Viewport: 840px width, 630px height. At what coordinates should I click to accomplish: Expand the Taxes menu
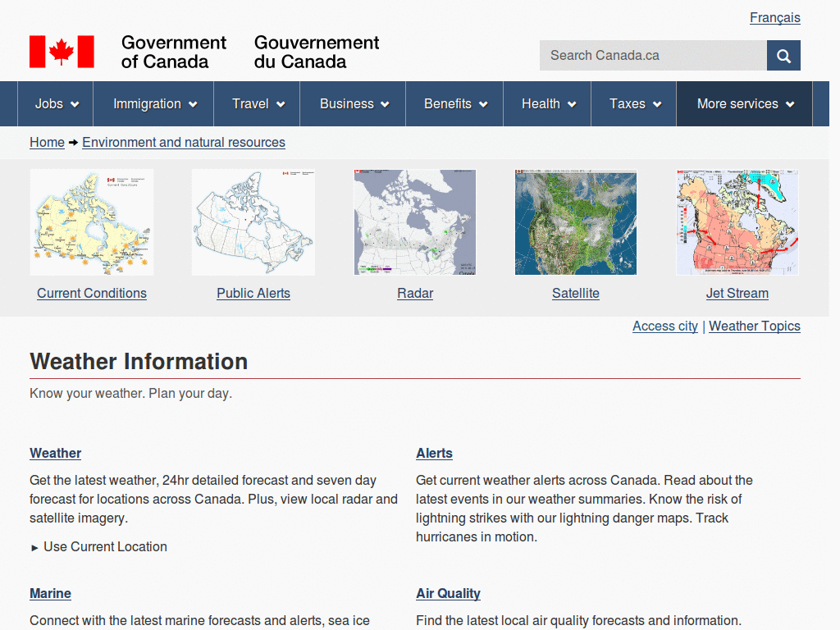(634, 104)
